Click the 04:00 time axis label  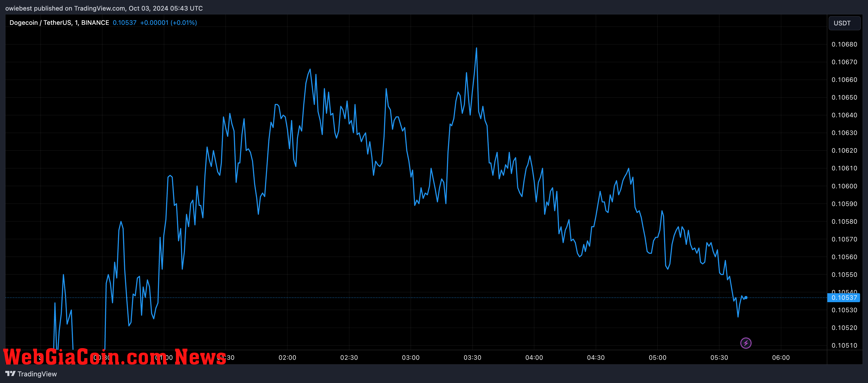click(534, 357)
